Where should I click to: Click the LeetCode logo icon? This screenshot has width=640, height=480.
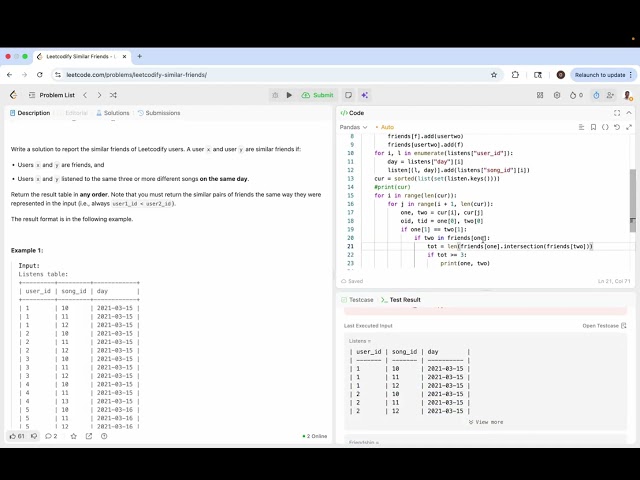point(13,95)
